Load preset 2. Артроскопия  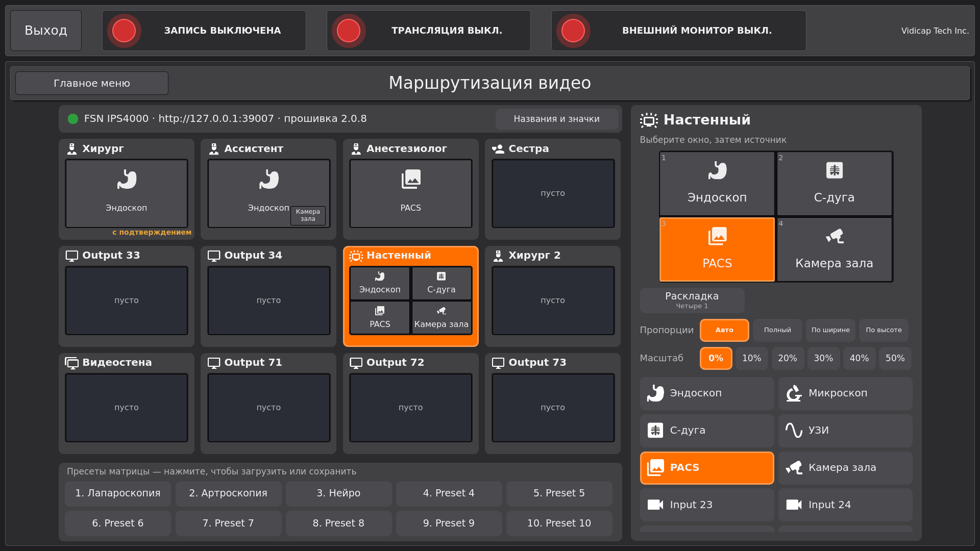(228, 494)
